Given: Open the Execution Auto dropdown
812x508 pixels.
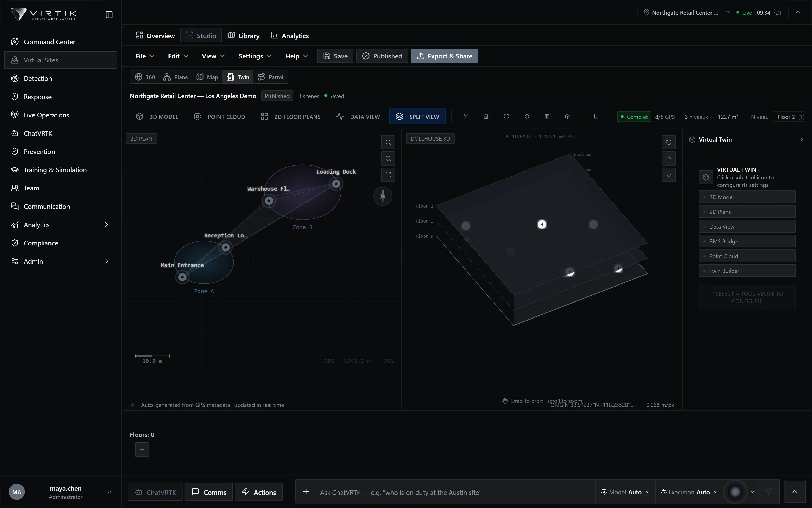Looking at the screenshot, I should 689,492.
